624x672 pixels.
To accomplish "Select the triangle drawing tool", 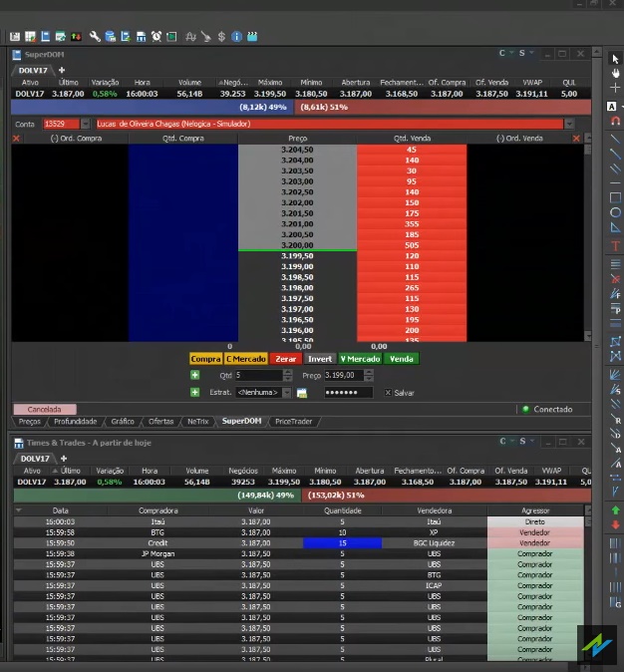I will pos(615,227).
